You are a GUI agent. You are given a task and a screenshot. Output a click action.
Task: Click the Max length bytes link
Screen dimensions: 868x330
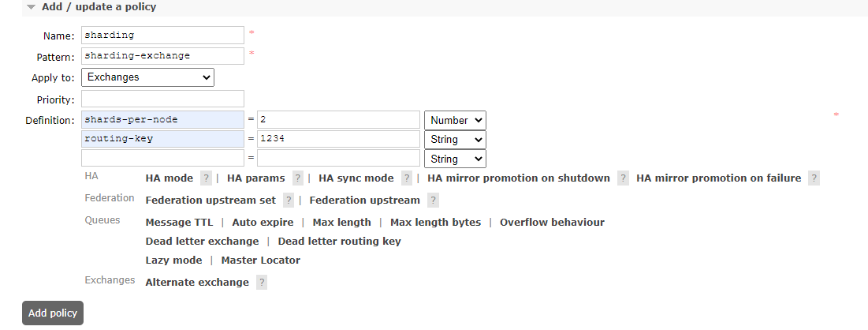(x=435, y=223)
